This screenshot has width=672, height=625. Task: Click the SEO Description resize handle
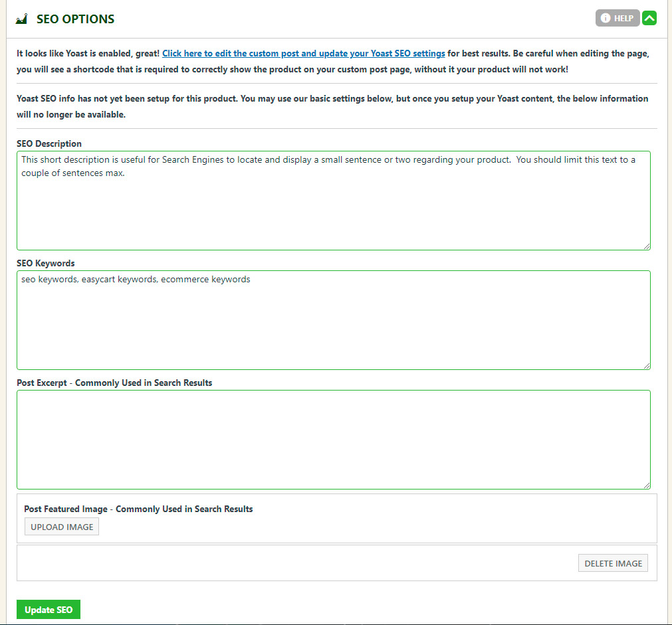point(646,246)
